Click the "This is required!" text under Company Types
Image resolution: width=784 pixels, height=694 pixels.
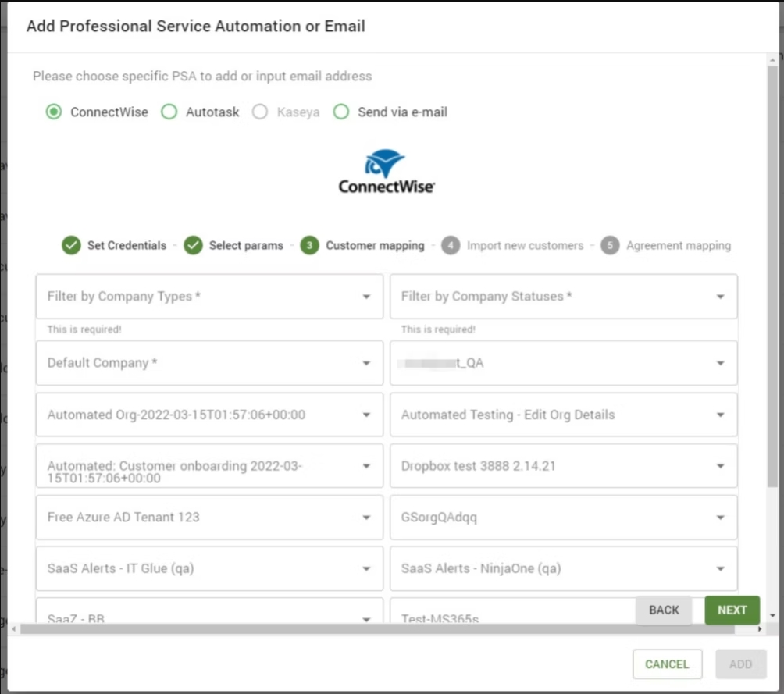click(x=84, y=329)
